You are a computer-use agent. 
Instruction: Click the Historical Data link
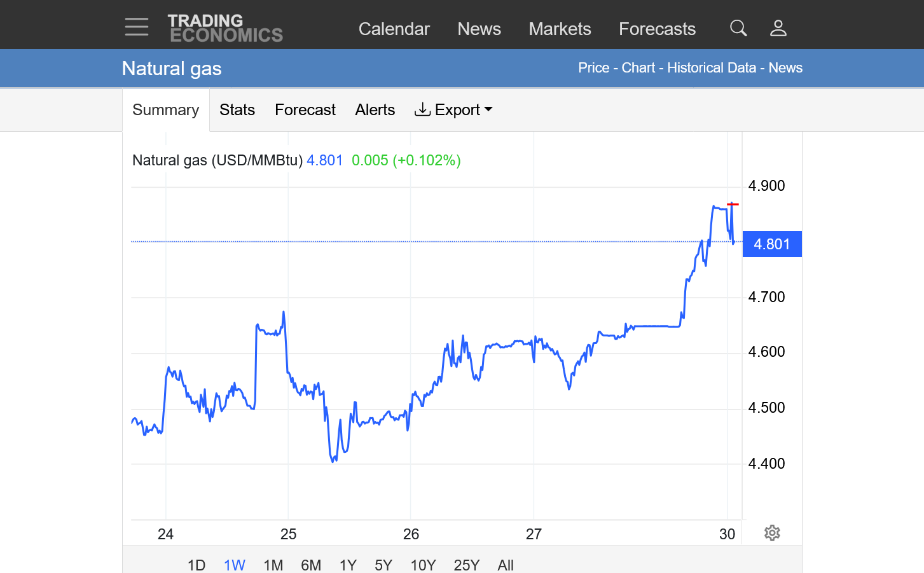point(711,68)
